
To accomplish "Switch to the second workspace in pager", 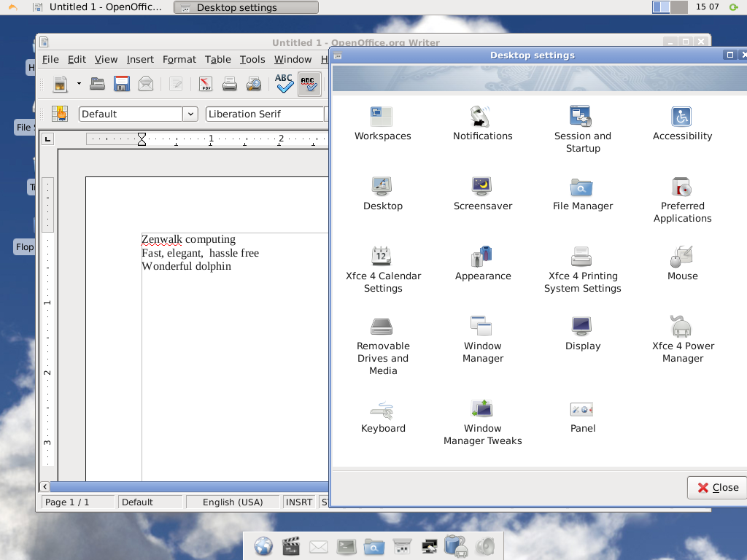I will (x=679, y=7).
